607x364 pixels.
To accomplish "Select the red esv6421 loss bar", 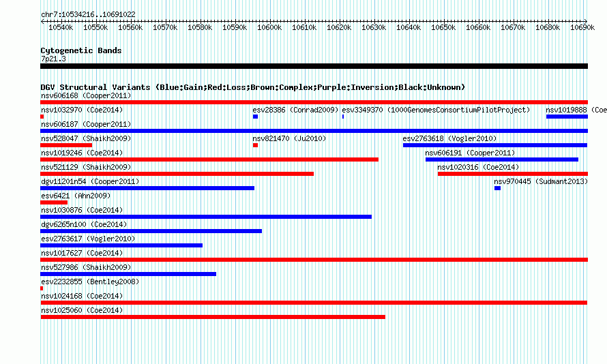I will (x=54, y=202).
